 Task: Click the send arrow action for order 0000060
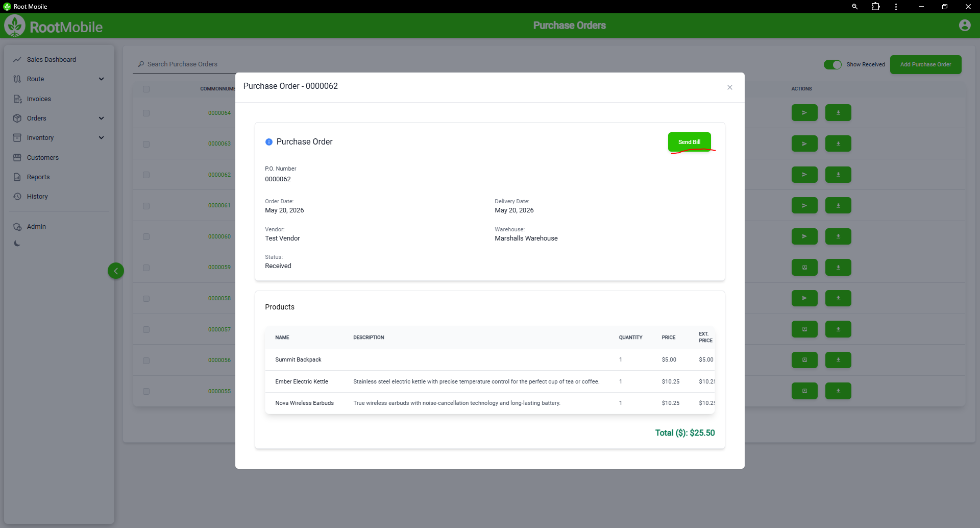point(804,236)
